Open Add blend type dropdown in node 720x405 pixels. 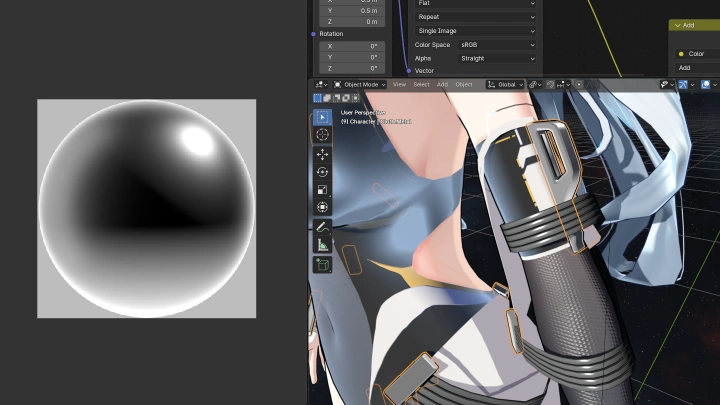point(698,68)
